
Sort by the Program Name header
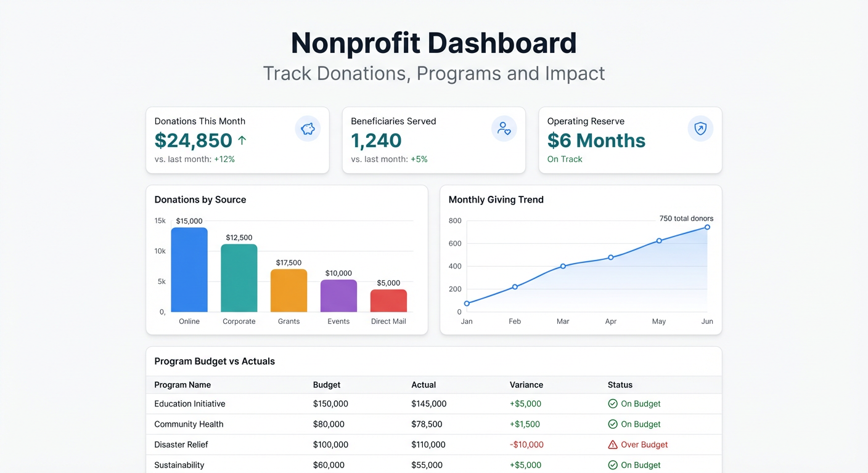pos(182,384)
